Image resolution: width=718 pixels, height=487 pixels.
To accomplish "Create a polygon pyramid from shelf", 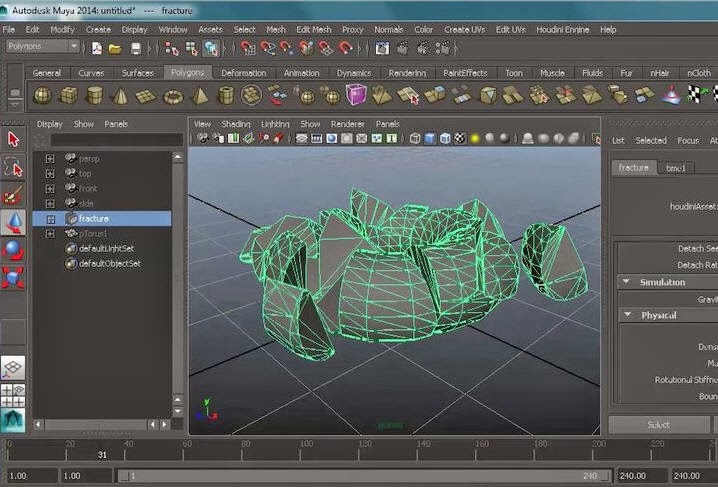I will [200, 96].
